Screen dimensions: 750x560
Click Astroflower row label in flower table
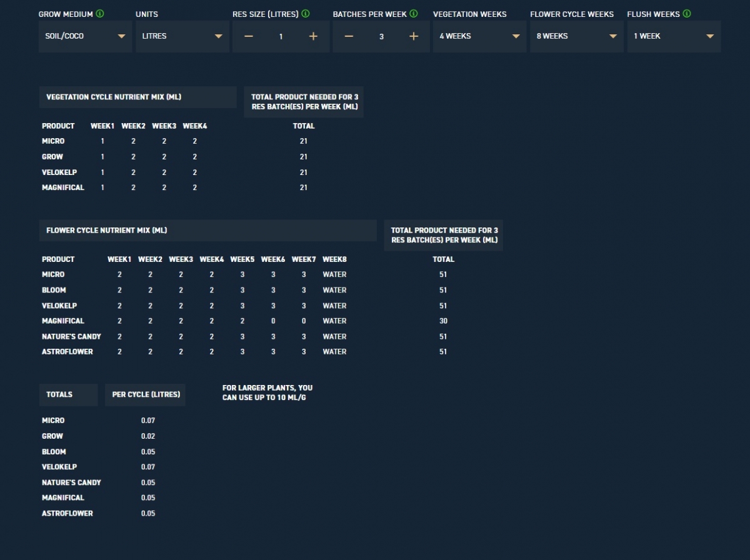[x=67, y=351]
